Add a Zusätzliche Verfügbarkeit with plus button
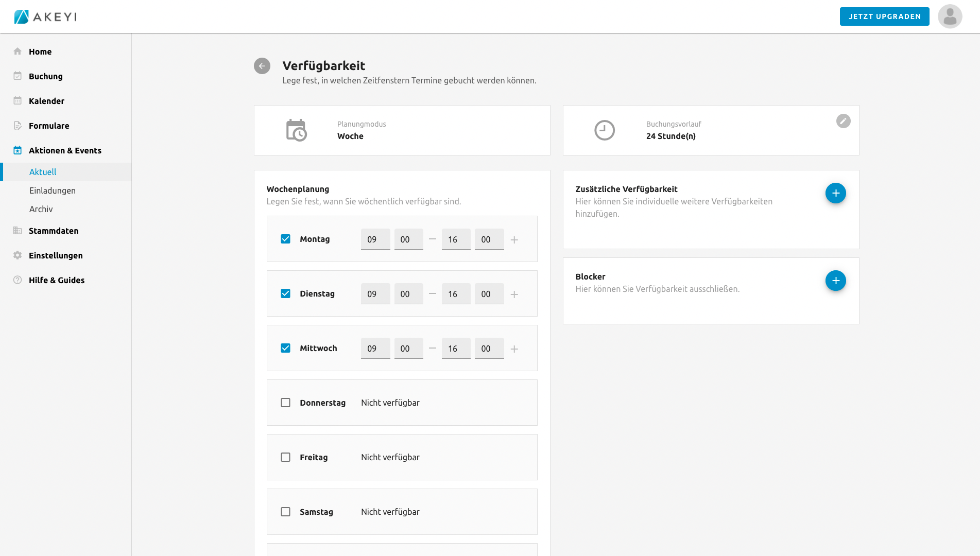Image resolution: width=980 pixels, height=556 pixels. [x=835, y=193]
